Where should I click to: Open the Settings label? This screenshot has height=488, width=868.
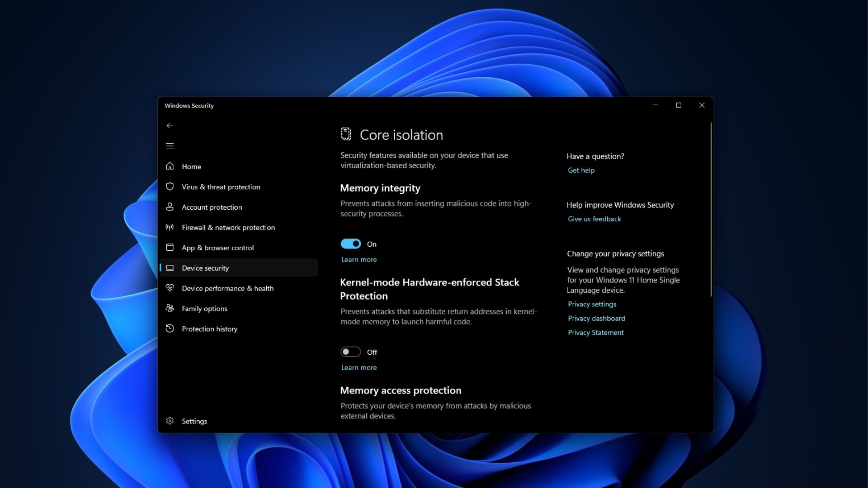click(194, 421)
